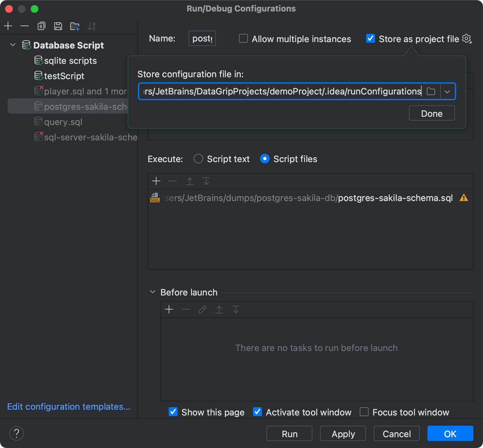Add a new run configuration

[x=8, y=26]
